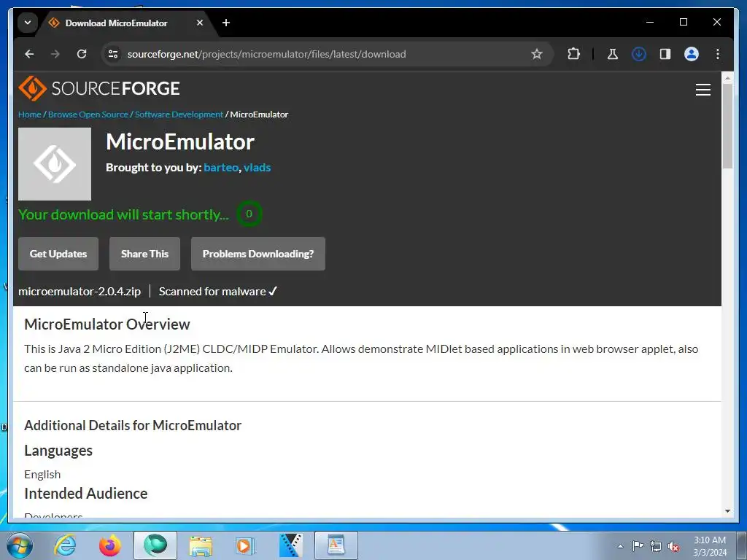747x560 pixels.
Task: Click the MicroEmulator project icon thumbnail
Action: tap(55, 164)
